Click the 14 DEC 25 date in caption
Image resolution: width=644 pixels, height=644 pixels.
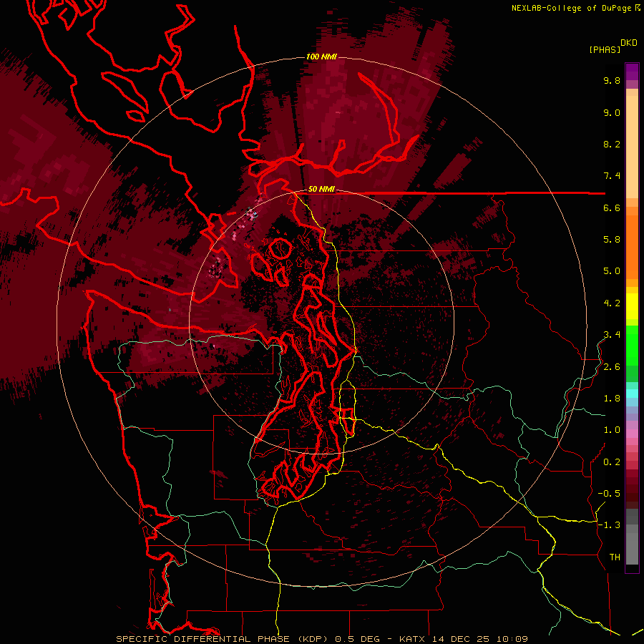(x=462, y=639)
